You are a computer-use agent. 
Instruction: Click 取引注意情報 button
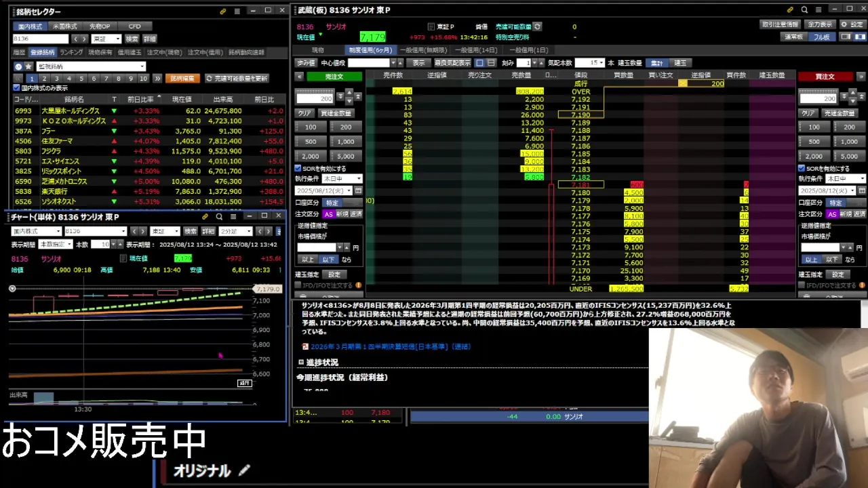(780, 24)
